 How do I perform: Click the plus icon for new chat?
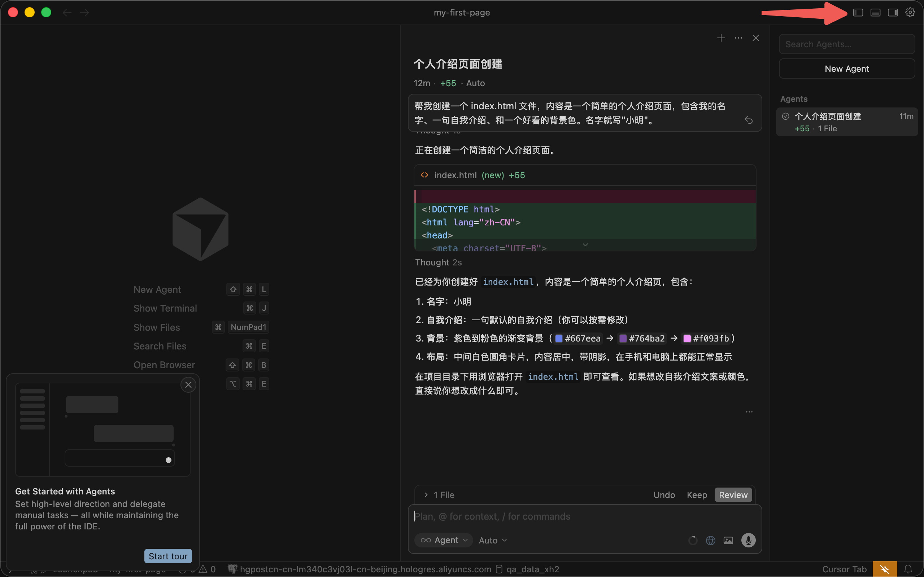click(721, 38)
